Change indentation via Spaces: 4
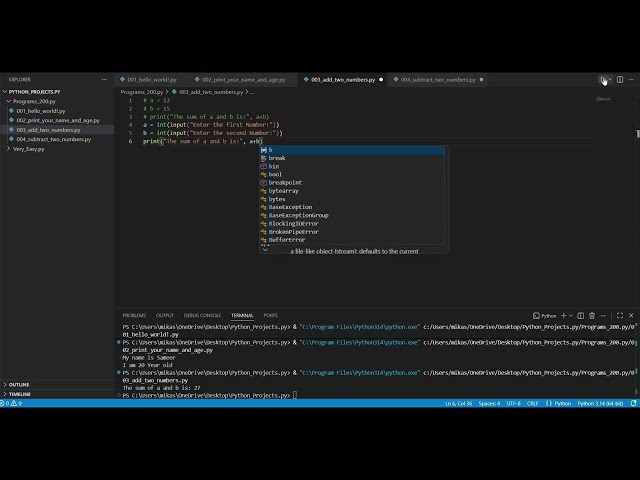 pos(489,403)
